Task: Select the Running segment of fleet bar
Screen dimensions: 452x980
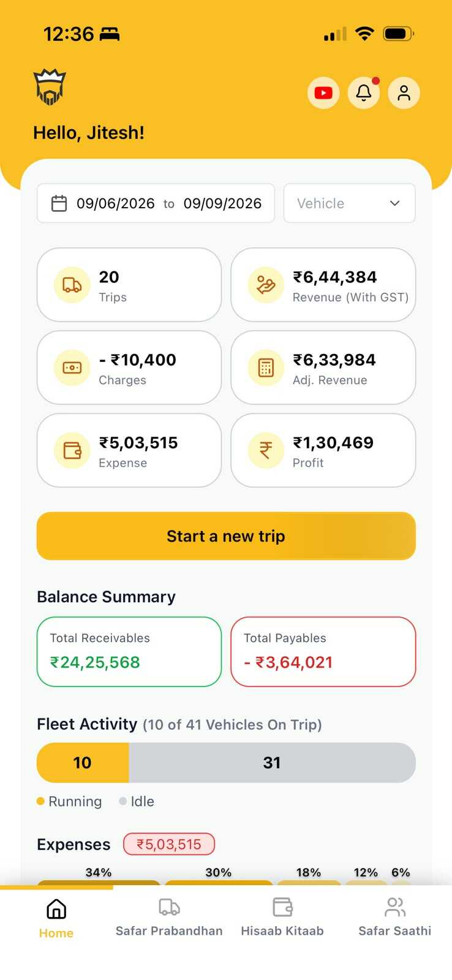Action: click(x=83, y=763)
